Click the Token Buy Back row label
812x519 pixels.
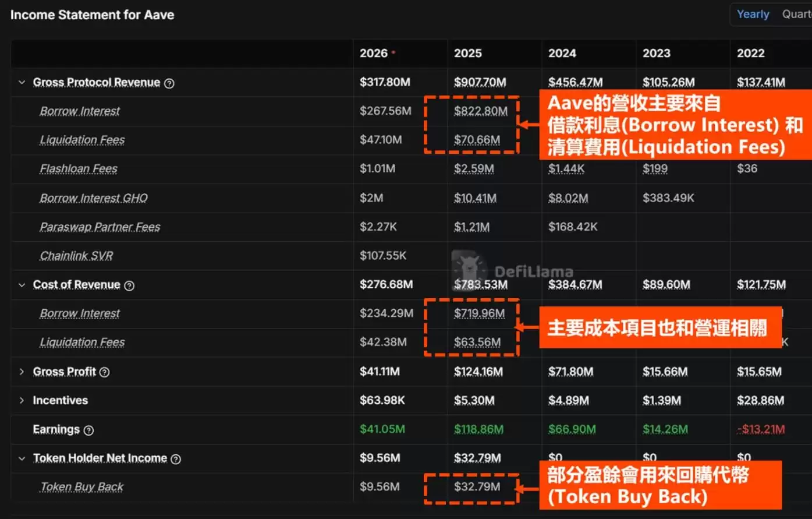pyautogui.click(x=81, y=487)
